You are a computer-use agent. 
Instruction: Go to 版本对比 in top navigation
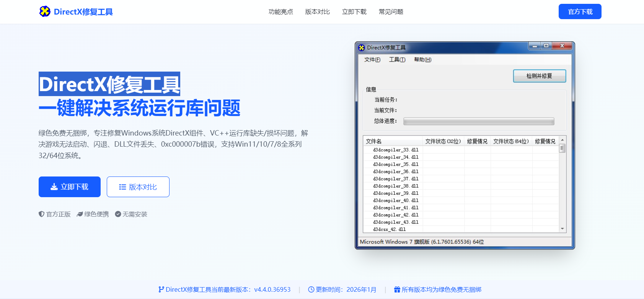click(317, 12)
